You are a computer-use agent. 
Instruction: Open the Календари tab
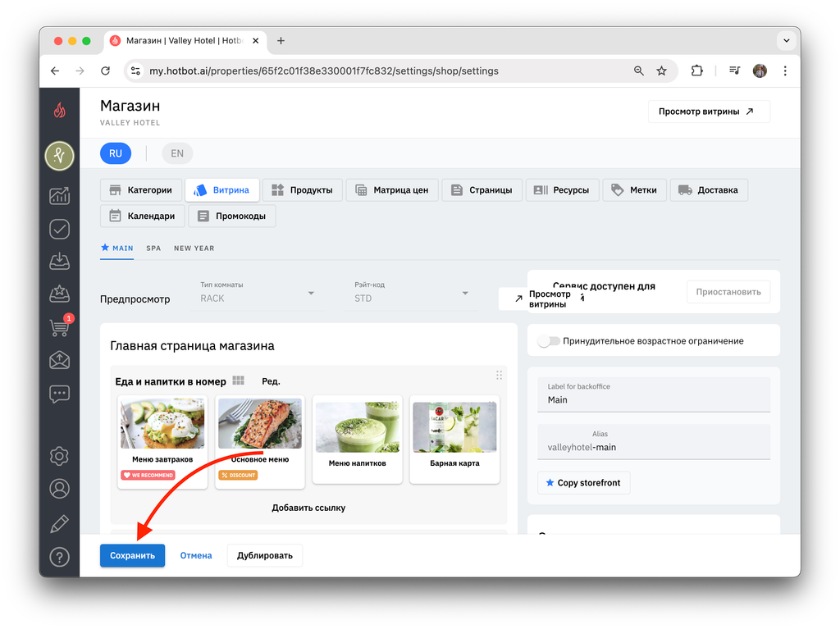coord(142,216)
